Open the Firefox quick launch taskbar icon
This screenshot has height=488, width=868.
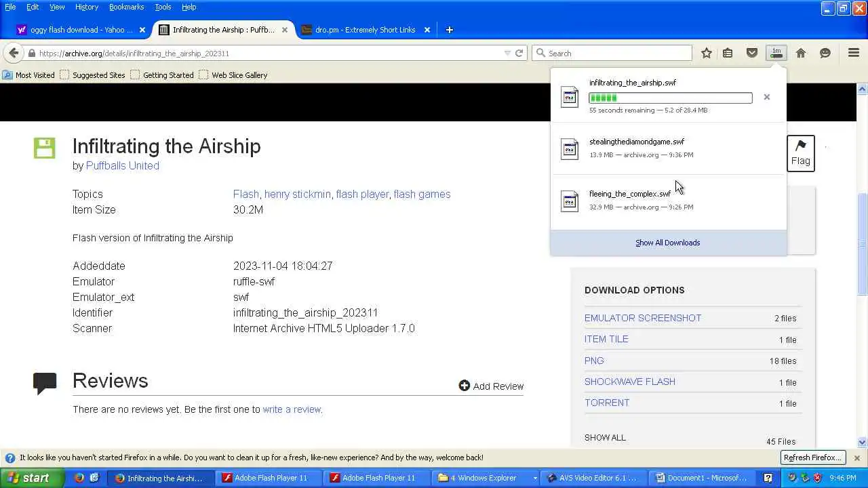click(x=79, y=478)
